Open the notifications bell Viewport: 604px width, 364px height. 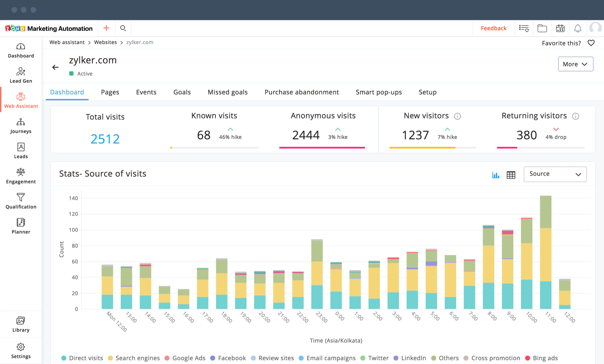pyautogui.click(x=578, y=28)
